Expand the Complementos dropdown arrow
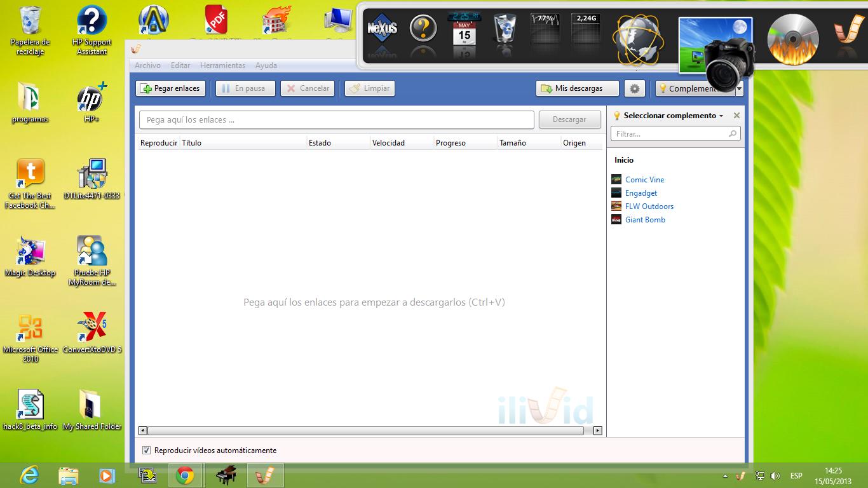This screenshot has height=488, width=868. tap(739, 89)
